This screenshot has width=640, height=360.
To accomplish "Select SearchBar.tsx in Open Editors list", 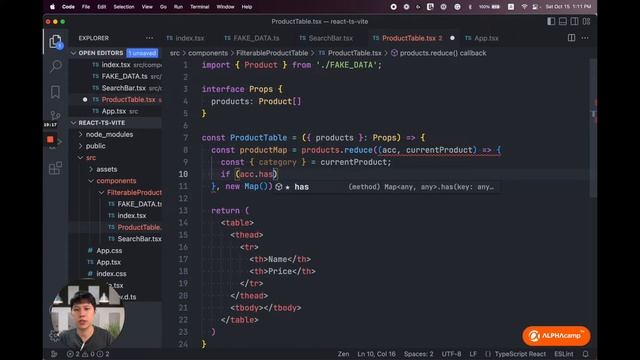I will 123,88.
